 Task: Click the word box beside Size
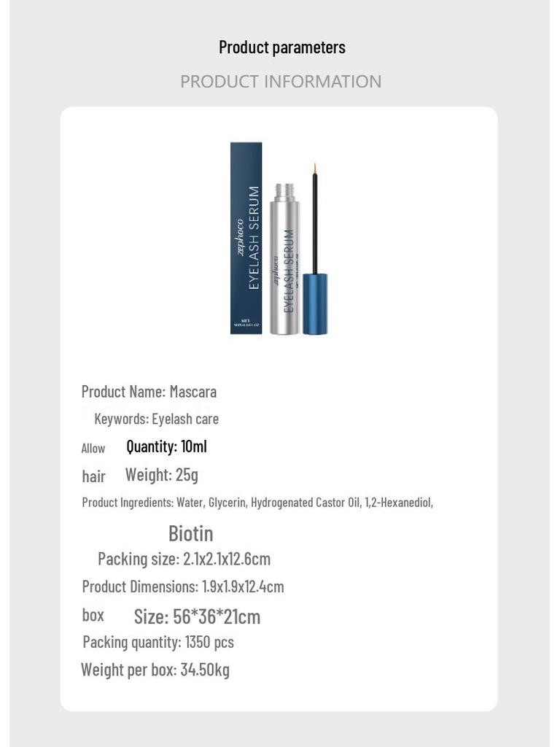coord(93,615)
